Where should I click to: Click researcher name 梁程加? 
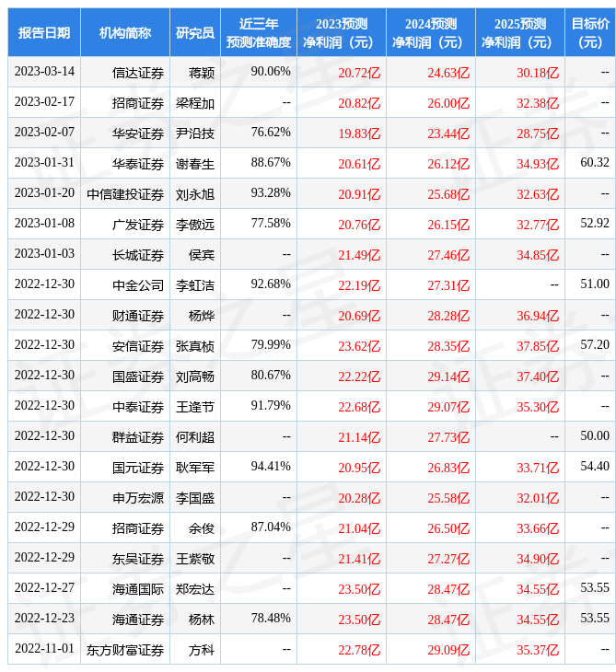coord(195,103)
